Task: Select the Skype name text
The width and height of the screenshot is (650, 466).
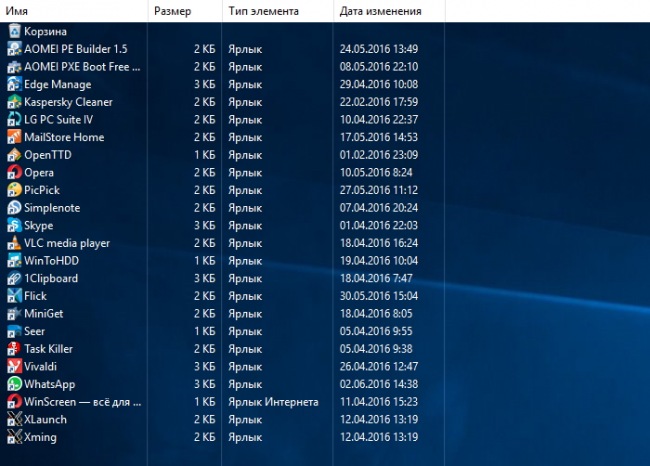Action: click(x=39, y=226)
